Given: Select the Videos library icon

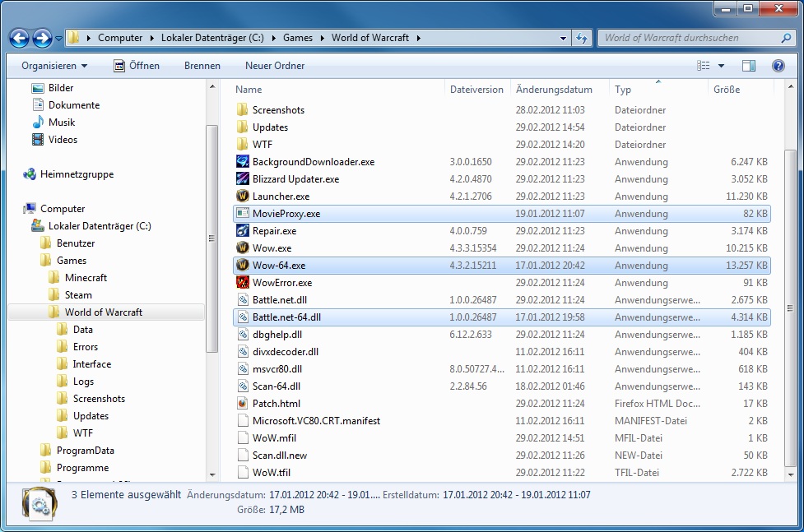Looking at the screenshot, I should point(38,140).
